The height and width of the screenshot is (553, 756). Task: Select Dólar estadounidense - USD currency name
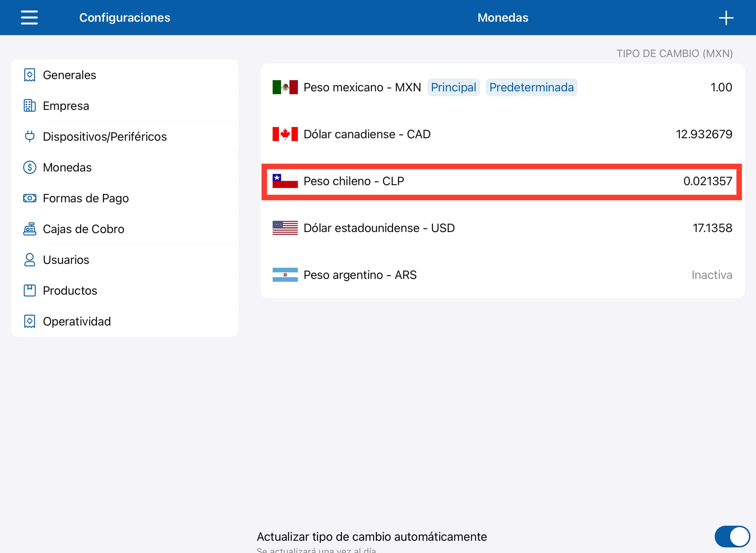point(379,228)
